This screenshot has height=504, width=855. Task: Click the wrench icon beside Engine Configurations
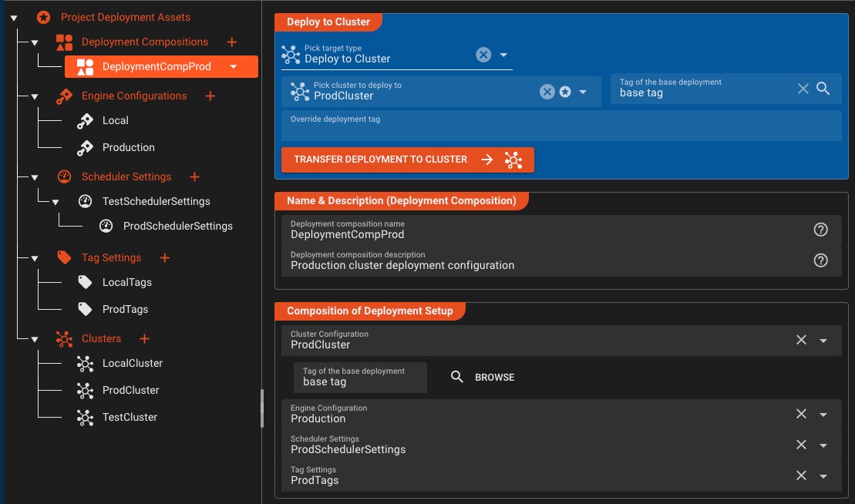coord(64,96)
